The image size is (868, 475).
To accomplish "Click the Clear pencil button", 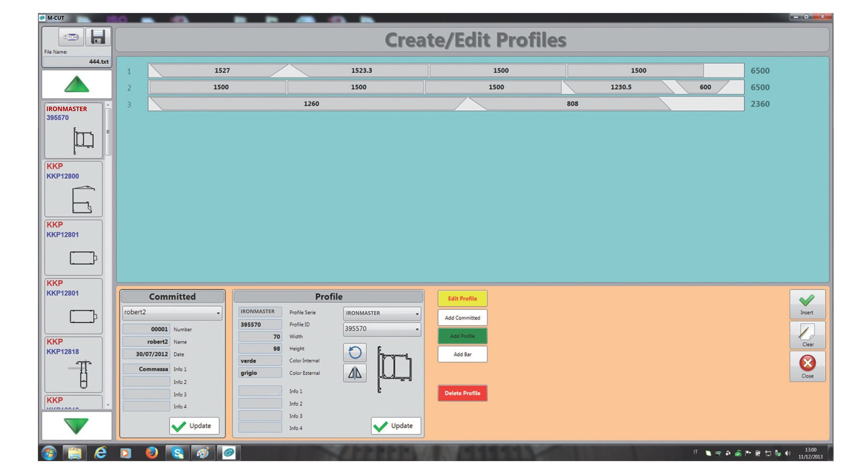I will (807, 335).
